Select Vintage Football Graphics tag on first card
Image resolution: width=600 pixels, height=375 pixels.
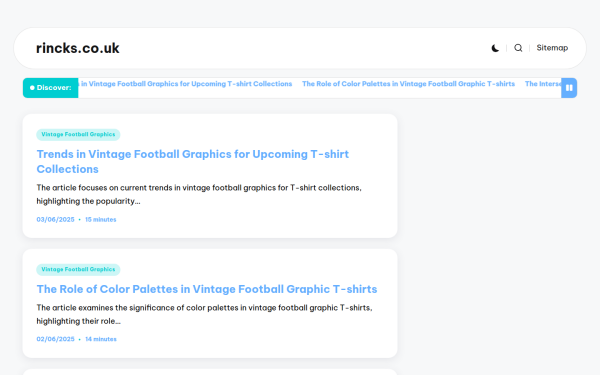(78, 134)
